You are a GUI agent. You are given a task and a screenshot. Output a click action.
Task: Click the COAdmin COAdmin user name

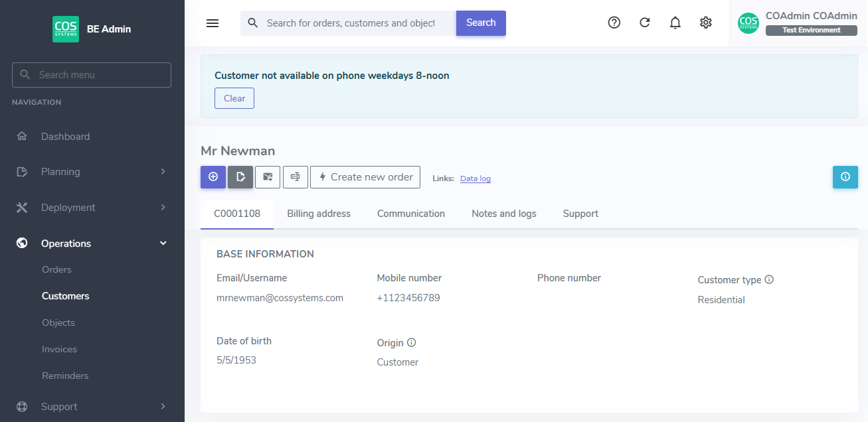[x=812, y=16]
